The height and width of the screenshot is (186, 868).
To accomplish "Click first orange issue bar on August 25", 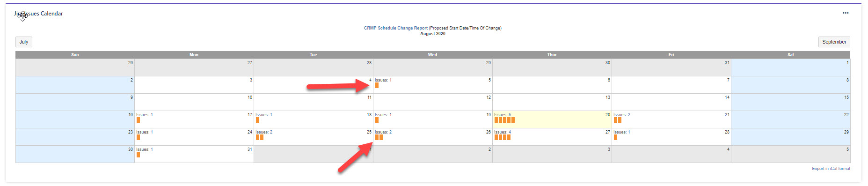I will [257, 137].
